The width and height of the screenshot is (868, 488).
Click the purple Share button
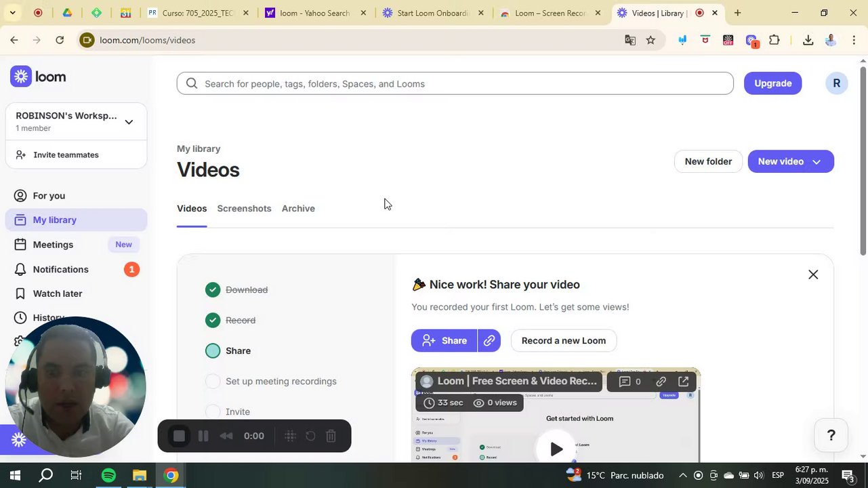(444, 340)
